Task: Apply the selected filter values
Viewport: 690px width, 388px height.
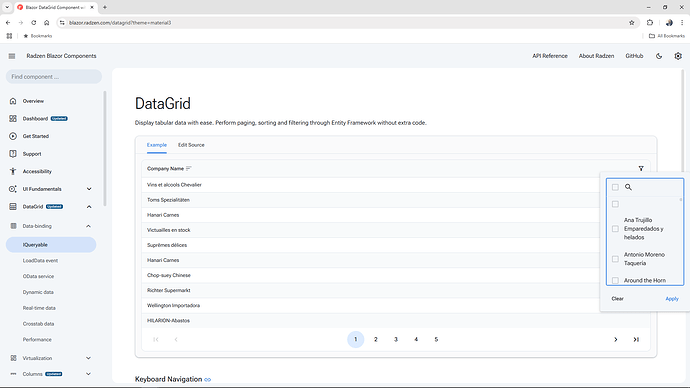Action: [x=672, y=299]
